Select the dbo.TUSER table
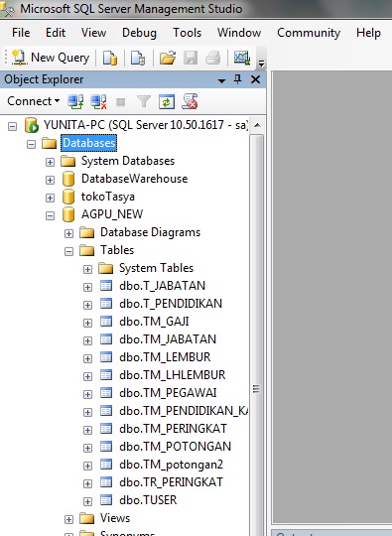The height and width of the screenshot is (536, 392). point(148,500)
